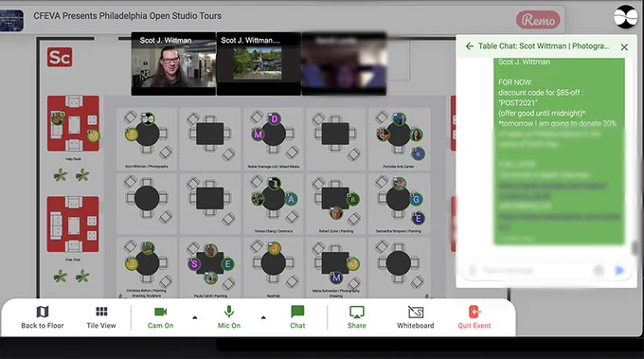Open the Whiteboard

click(x=415, y=317)
